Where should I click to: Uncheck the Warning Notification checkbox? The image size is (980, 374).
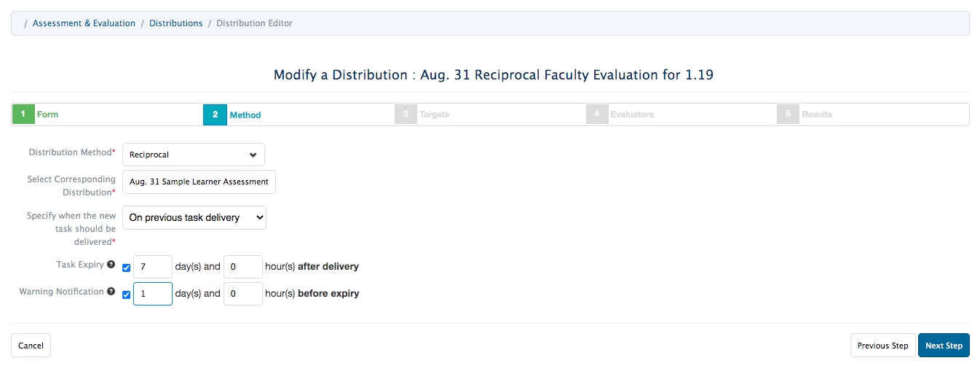(x=127, y=295)
